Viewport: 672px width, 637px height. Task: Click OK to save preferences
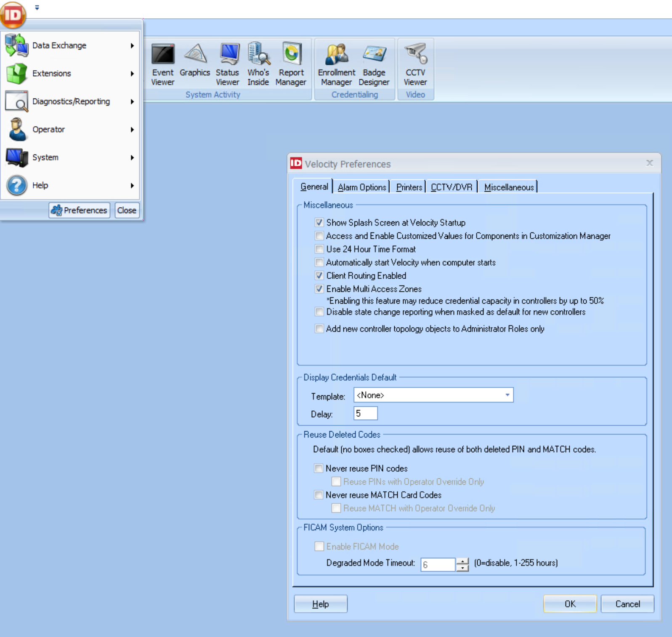point(570,604)
